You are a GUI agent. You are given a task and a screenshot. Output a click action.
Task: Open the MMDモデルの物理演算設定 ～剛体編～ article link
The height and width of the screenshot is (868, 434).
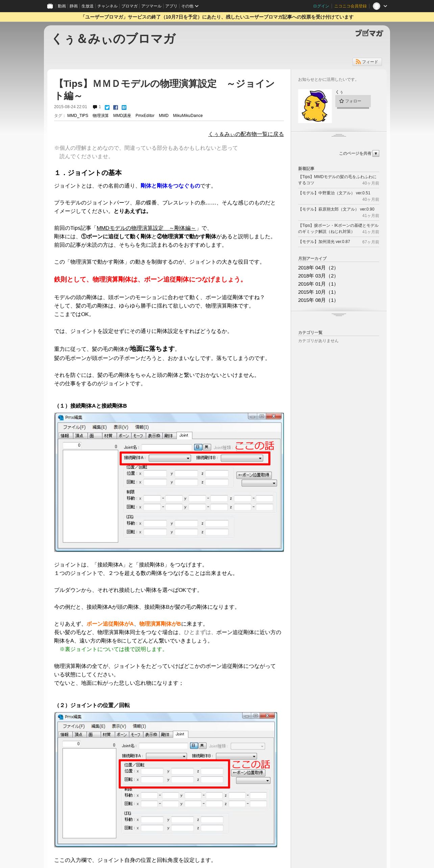pyautogui.click(x=146, y=228)
